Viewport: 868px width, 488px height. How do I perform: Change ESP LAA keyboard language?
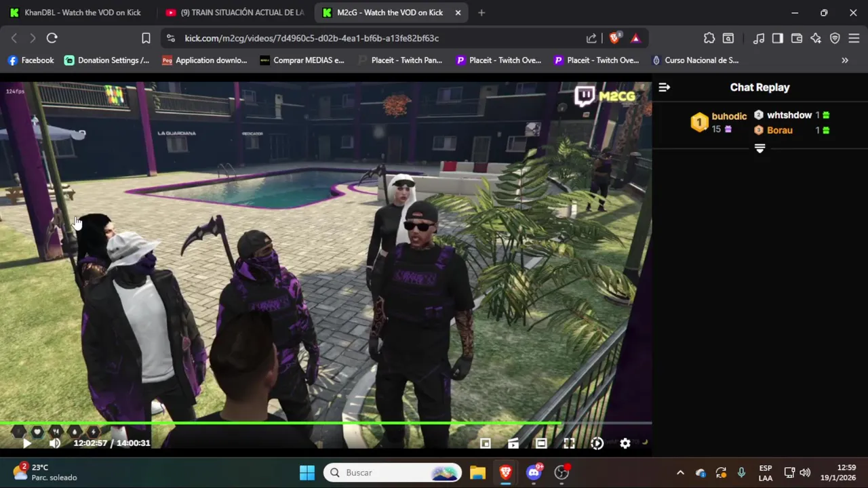[x=765, y=472]
